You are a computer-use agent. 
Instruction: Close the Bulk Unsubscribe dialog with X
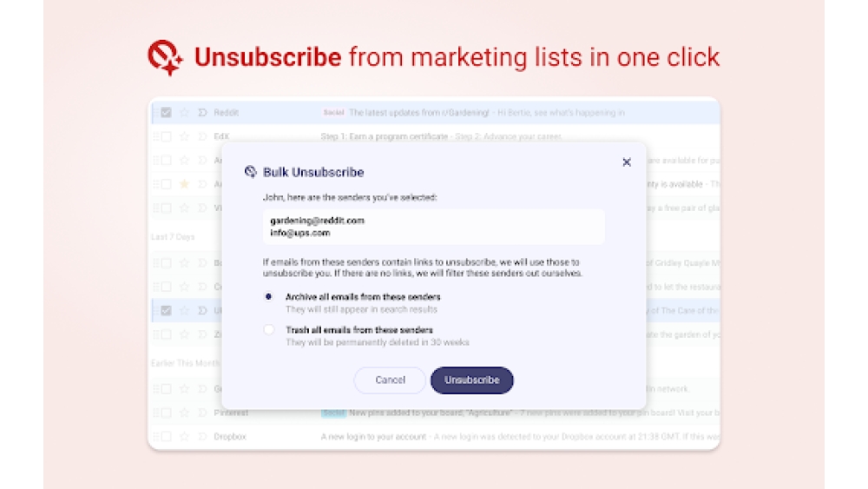click(627, 162)
